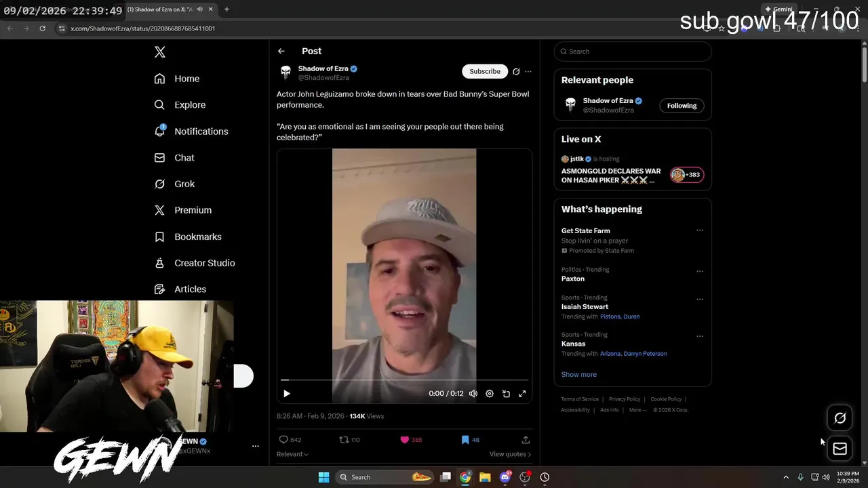Repost the post showing 110 reposts

point(349,440)
